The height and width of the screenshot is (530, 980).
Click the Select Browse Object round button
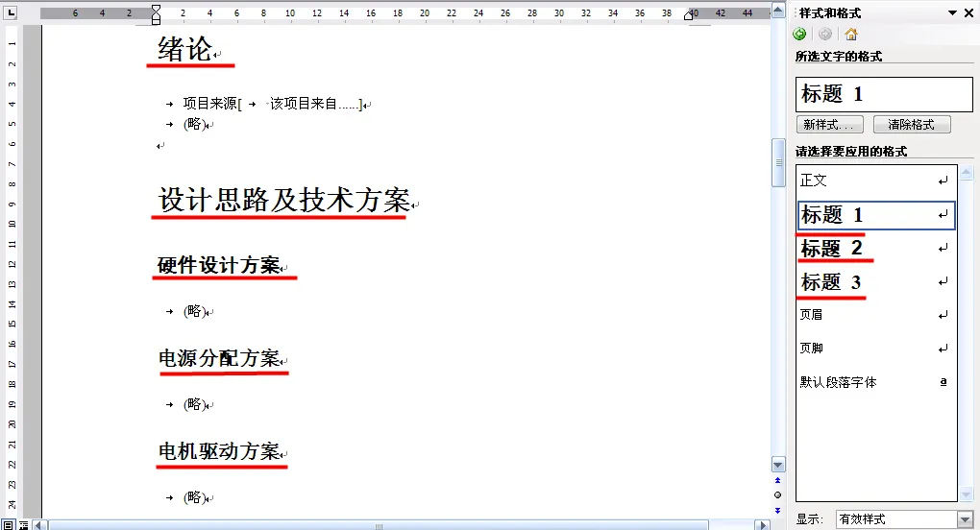pyautogui.click(x=777, y=495)
